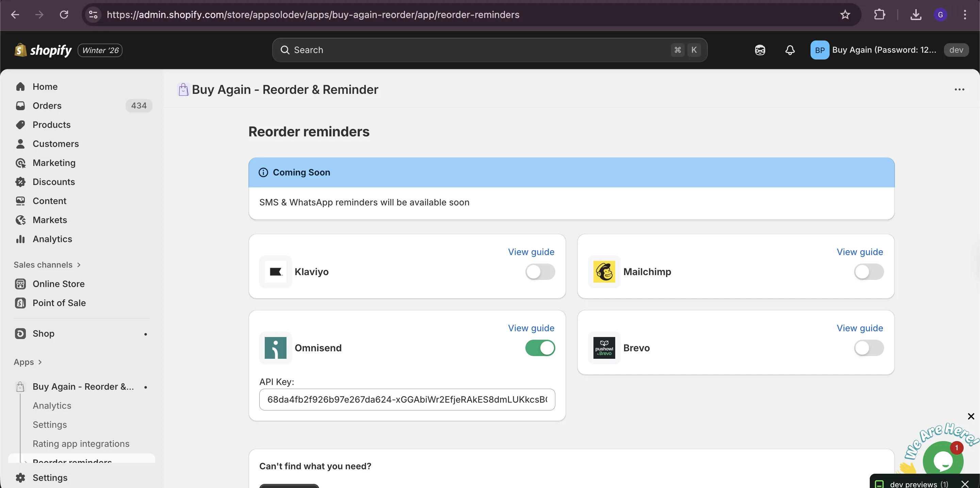
Task: Open the Online Store channel
Action: tap(81, 284)
